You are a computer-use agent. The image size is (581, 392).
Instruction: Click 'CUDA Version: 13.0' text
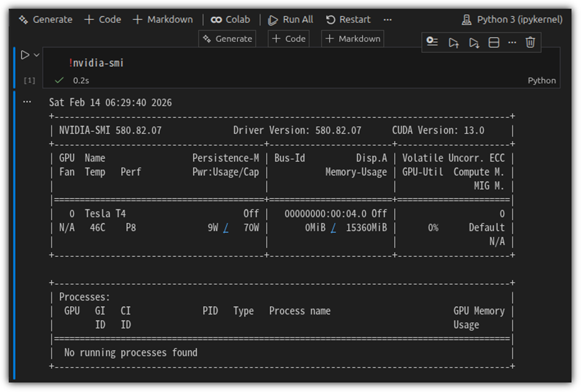pos(438,130)
